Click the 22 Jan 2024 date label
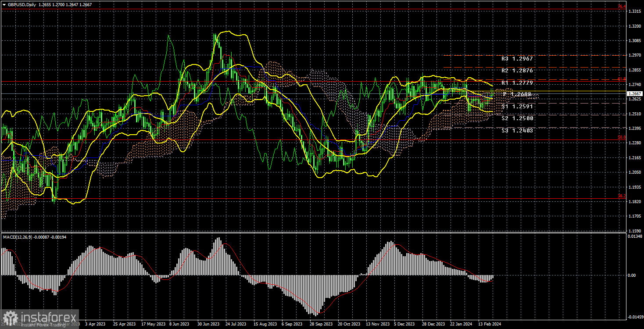 [461, 324]
